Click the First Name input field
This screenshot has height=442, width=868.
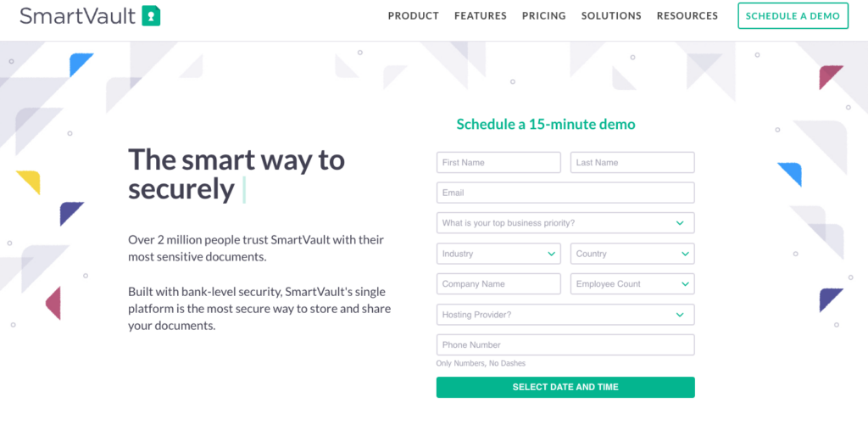pos(498,162)
